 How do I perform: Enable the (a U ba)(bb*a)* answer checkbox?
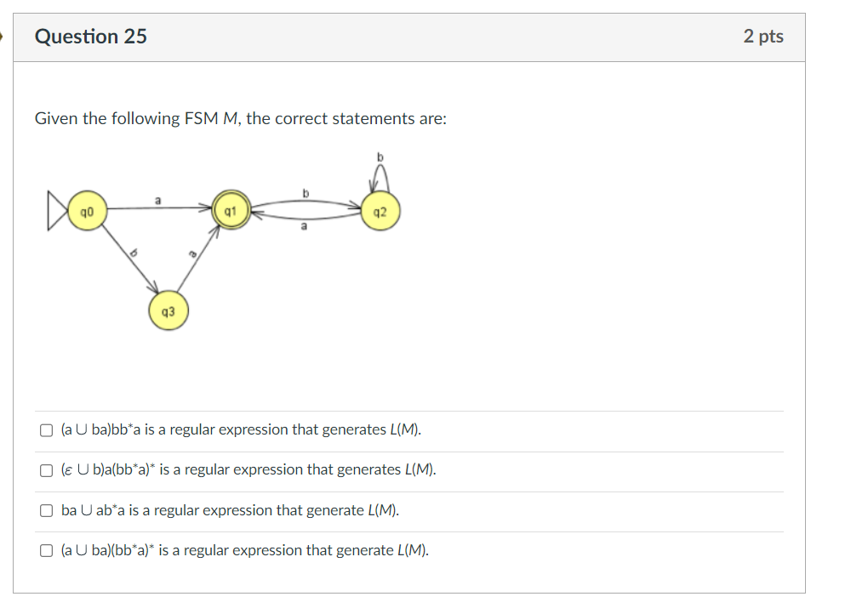[x=46, y=550]
